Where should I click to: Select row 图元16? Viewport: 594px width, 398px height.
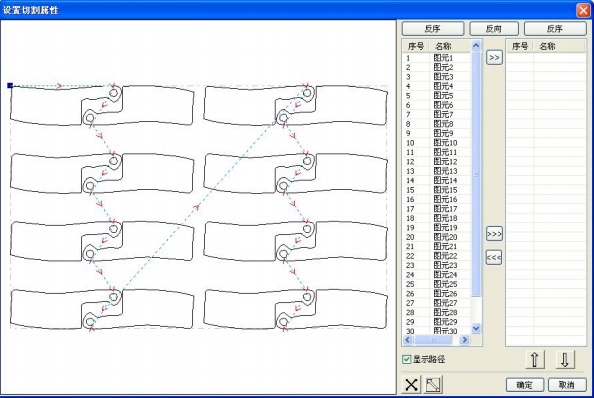click(437, 200)
